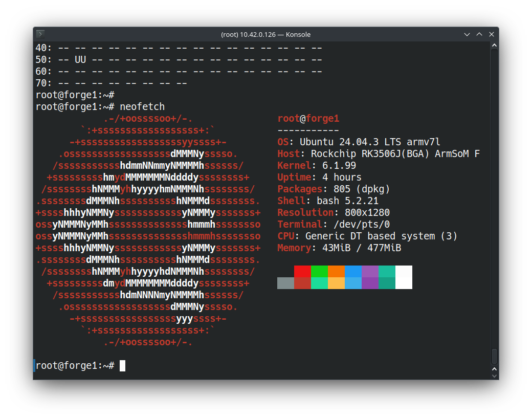
Task: Select the green swatch in the top row
Action: coord(319,271)
